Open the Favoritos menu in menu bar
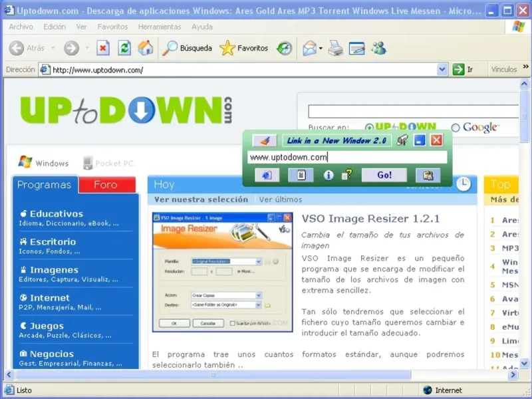Viewport: 532px width, 399px height. pyautogui.click(x=112, y=27)
